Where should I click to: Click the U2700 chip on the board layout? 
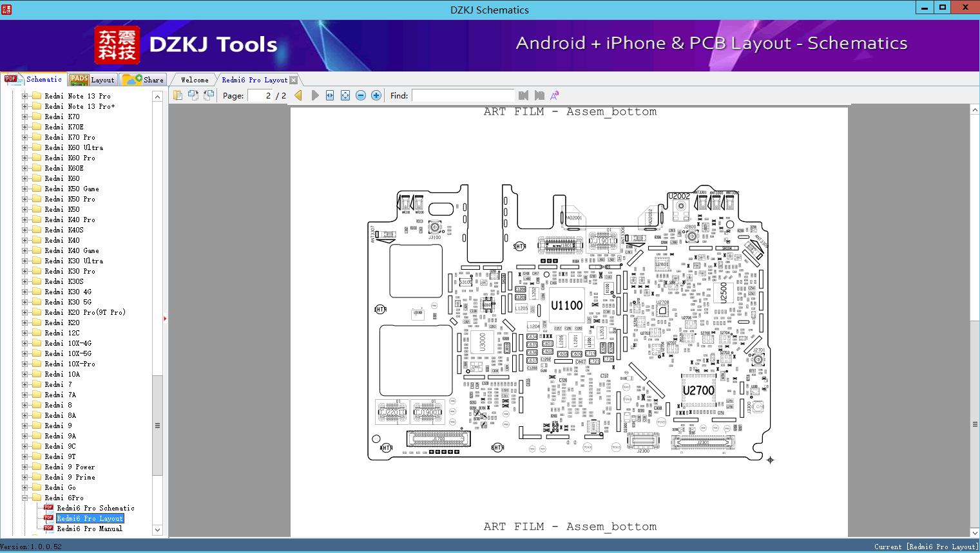[698, 390]
